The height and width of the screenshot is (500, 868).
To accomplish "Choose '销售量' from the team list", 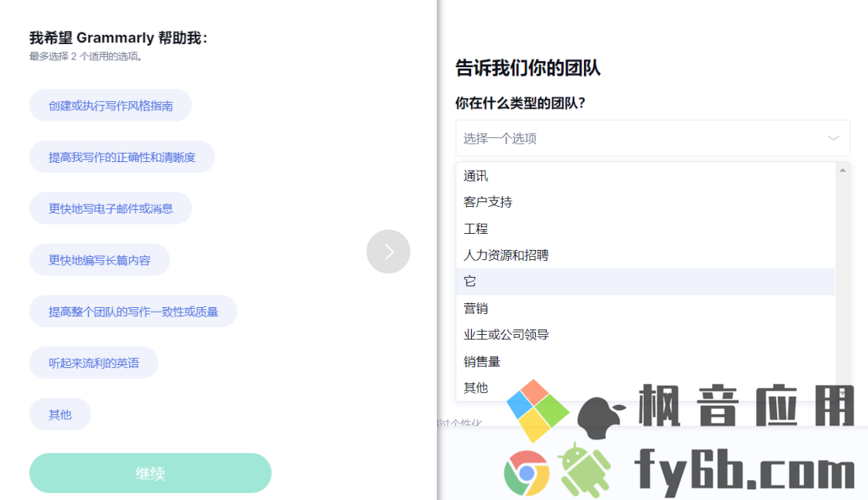I will click(646, 361).
